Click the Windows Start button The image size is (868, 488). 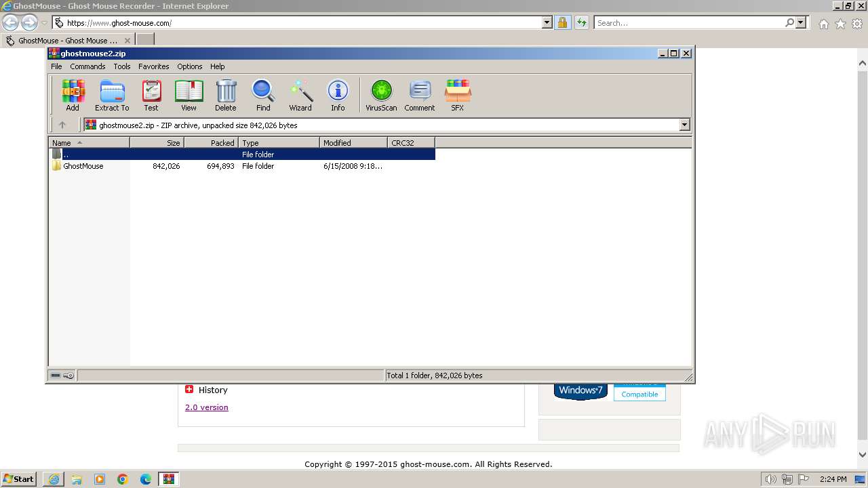(x=18, y=479)
